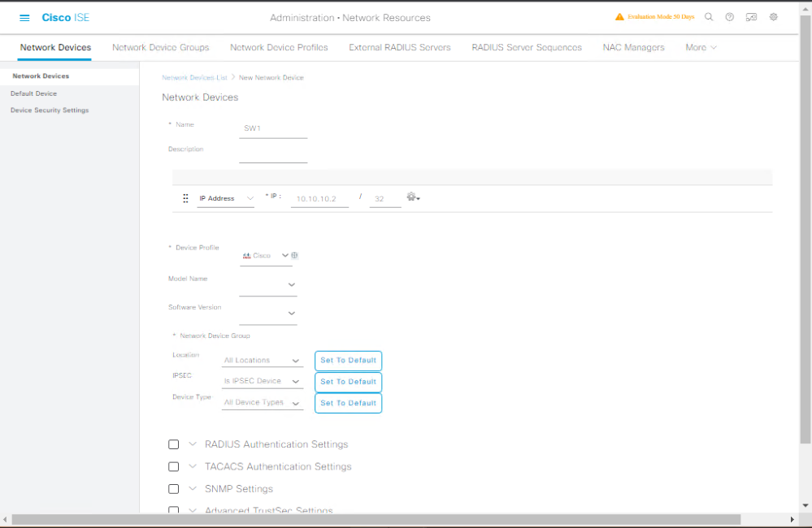Open the notifications screen icon in header
The width and height of the screenshot is (812, 528).
point(751,17)
